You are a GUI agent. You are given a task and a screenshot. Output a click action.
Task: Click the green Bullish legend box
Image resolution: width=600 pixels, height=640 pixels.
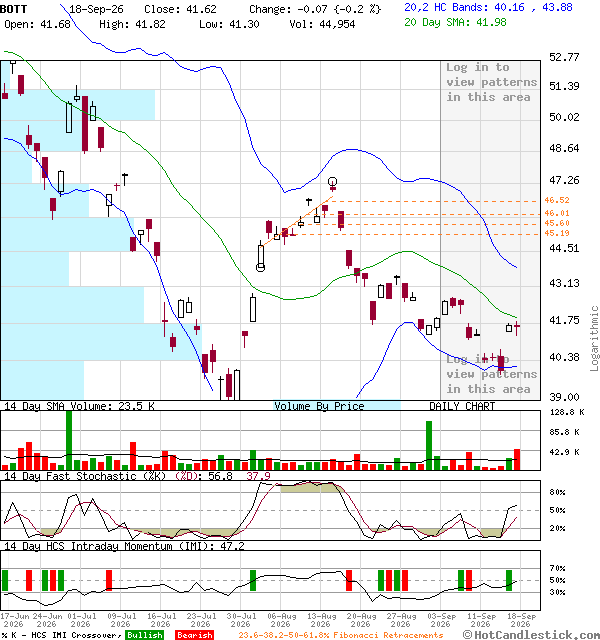pyautogui.click(x=145, y=635)
